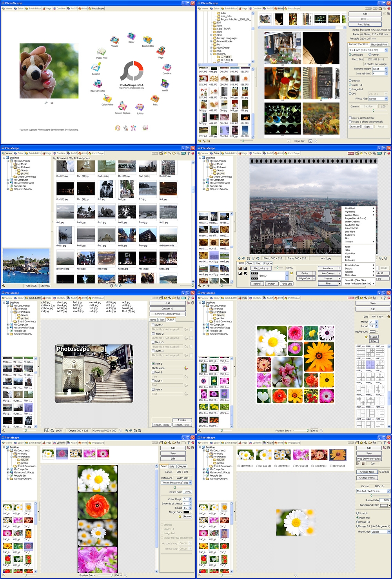Screen dimensions: 392x579
Task: Click the Print icon in the launcher circle
Action: (155, 98)
